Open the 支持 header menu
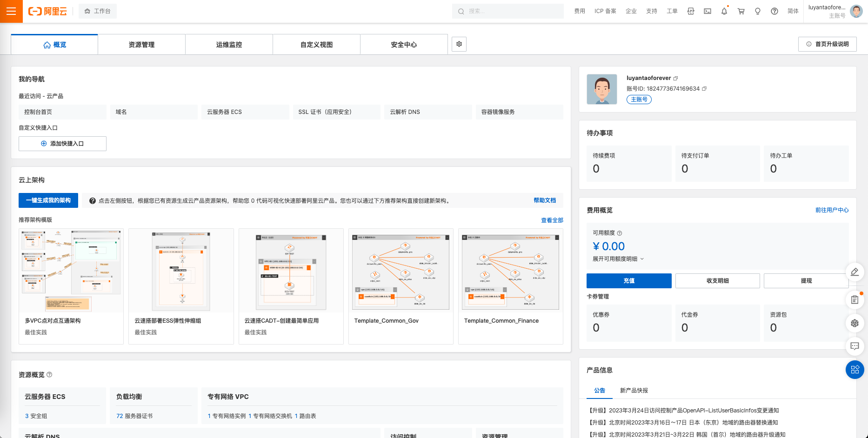The height and width of the screenshot is (438, 868). [652, 11]
